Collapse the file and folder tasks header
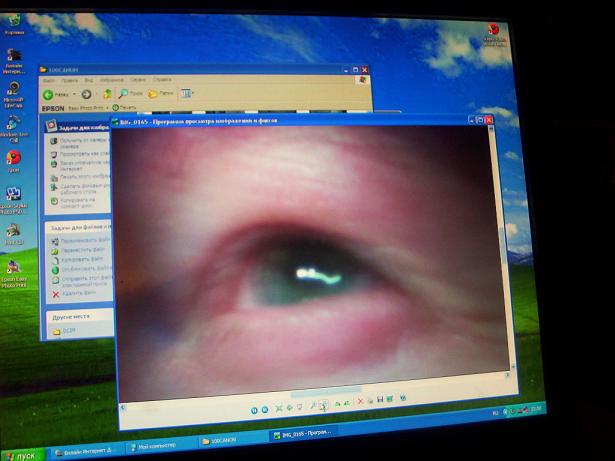This screenshot has height=461, width=615. pyautogui.click(x=79, y=227)
